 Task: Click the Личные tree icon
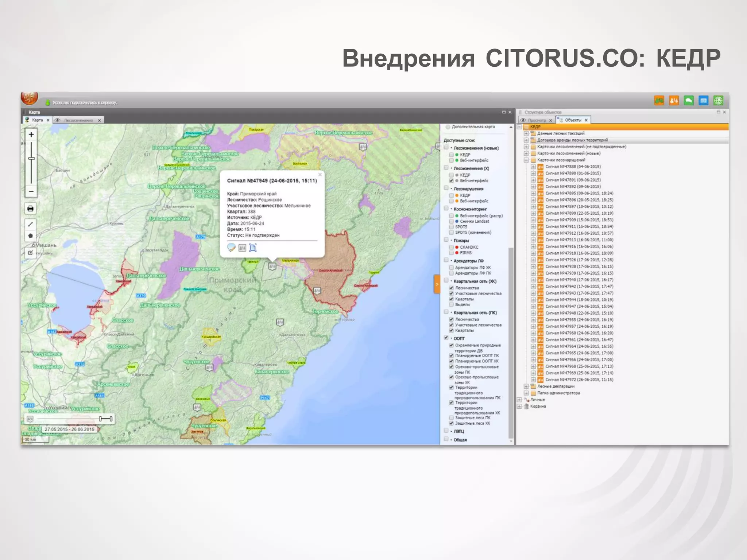tap(526, 400)
